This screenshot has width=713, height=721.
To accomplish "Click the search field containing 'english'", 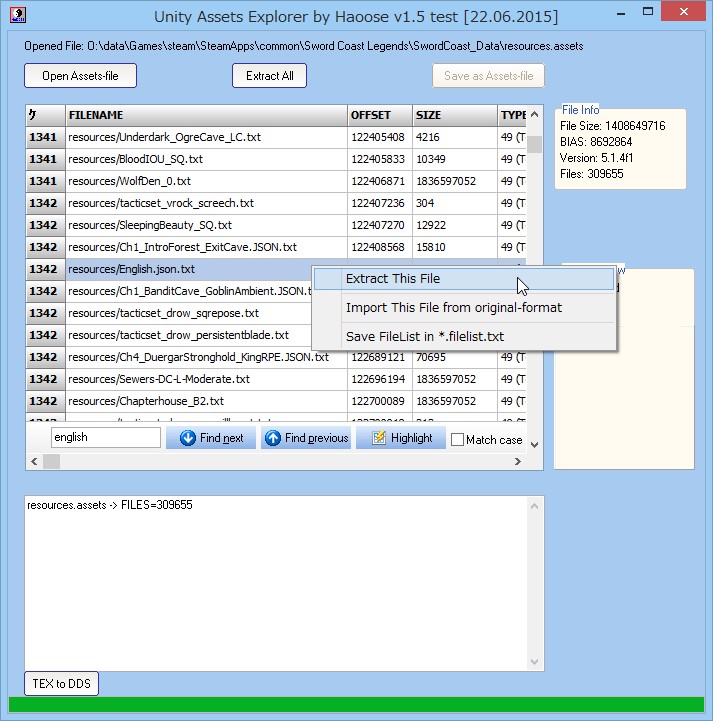I will coord(106,437).
